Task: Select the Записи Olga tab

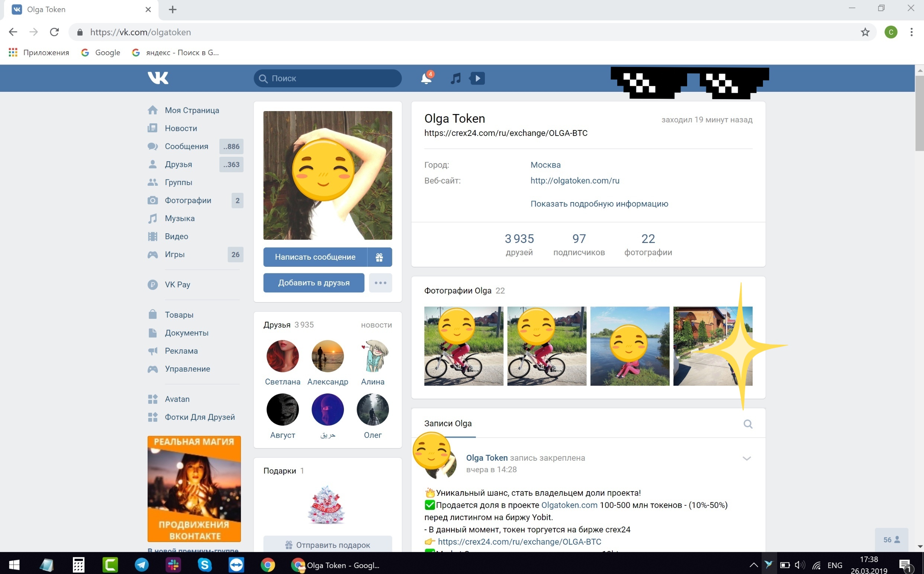Action: (448, 423)
